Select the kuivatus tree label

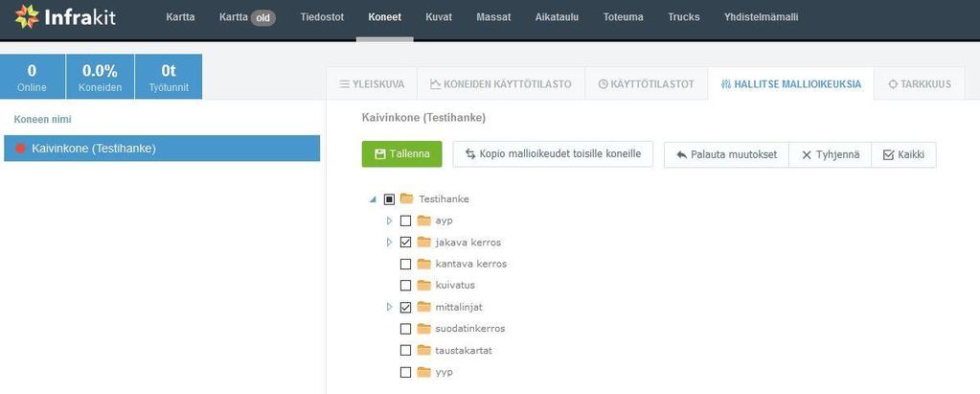click(x=455, y=285)
